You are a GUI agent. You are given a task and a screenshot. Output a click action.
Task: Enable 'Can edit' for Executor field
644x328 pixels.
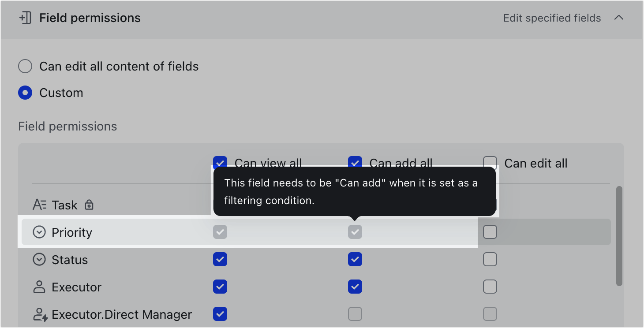(490, 287)
